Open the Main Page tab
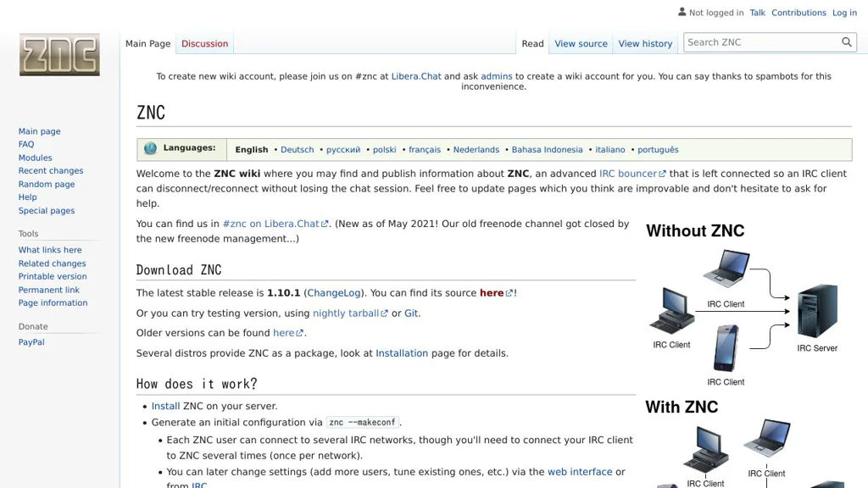Screen dimensions: 868x488 pyautogui.click(x=147, y=44)
